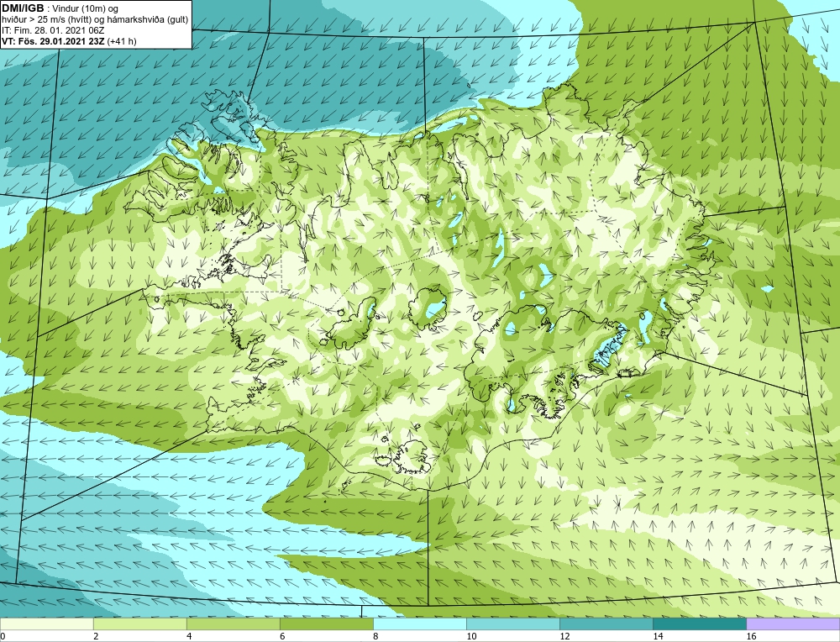The image size is (840, 642).
Task: Click the '(+41 h)' forecast offset text
Action: pos(122,41)
